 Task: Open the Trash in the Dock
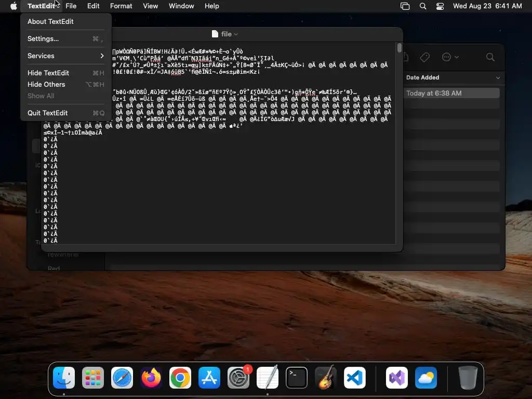point(468,378)
